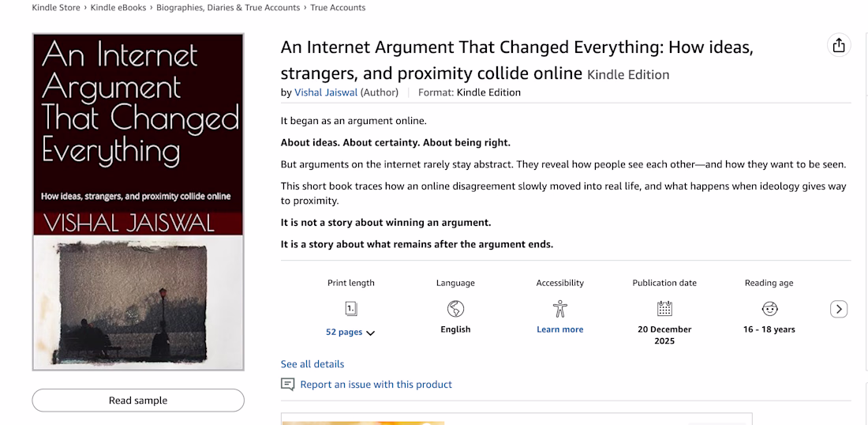
Task: Navigate to True Accounts breadcrumb
Action: pos(338,8)
